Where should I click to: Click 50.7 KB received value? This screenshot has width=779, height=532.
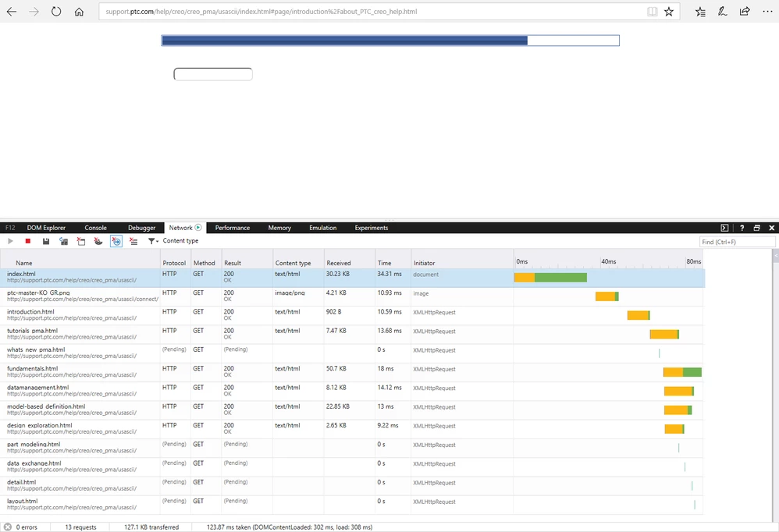336,369
